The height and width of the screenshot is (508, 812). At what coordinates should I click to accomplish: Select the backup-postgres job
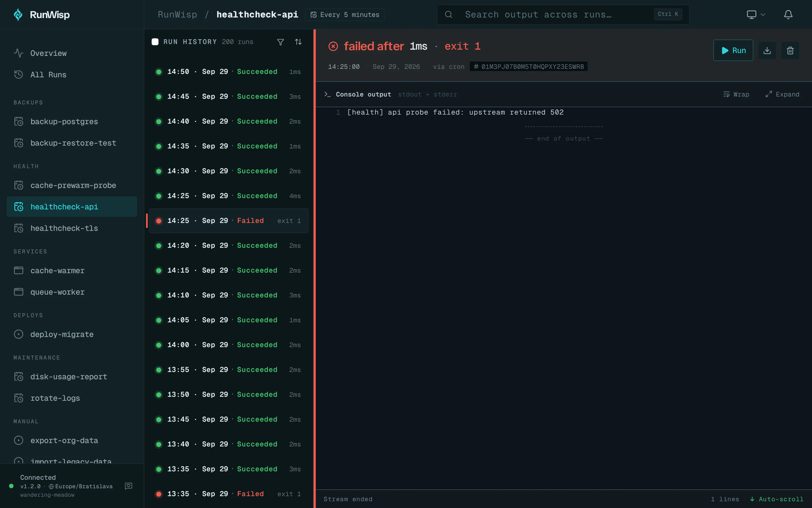[72, 122]
